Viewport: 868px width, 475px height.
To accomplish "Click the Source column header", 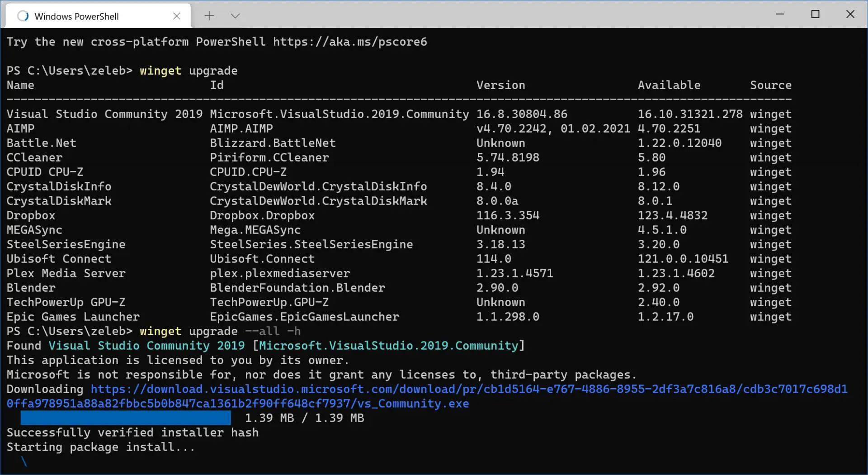I will (771, 85).
